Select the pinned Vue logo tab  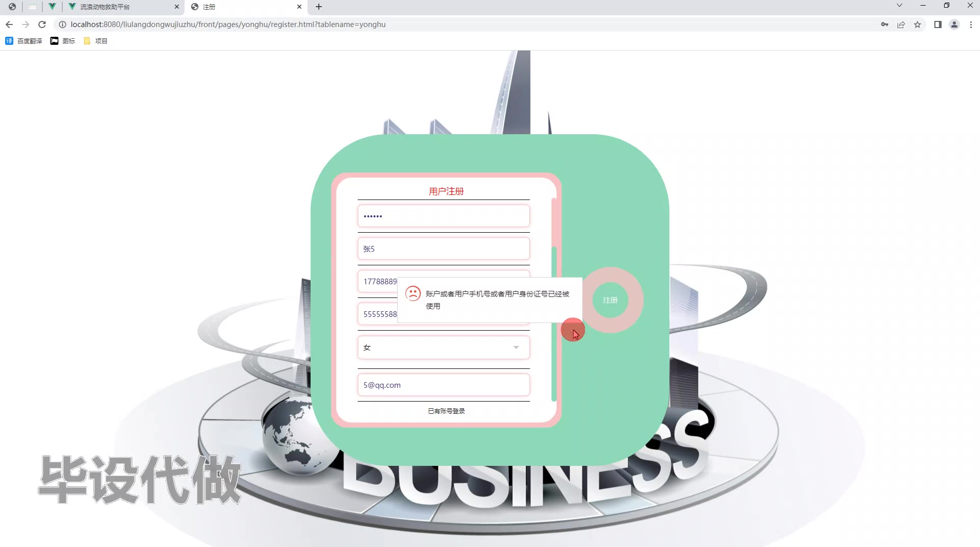pos(52,7)
